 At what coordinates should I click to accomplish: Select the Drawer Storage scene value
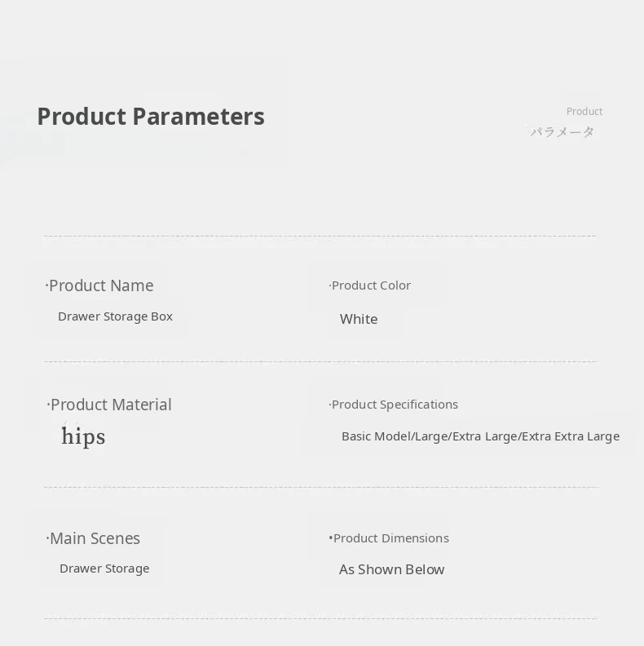pos(104,569)
